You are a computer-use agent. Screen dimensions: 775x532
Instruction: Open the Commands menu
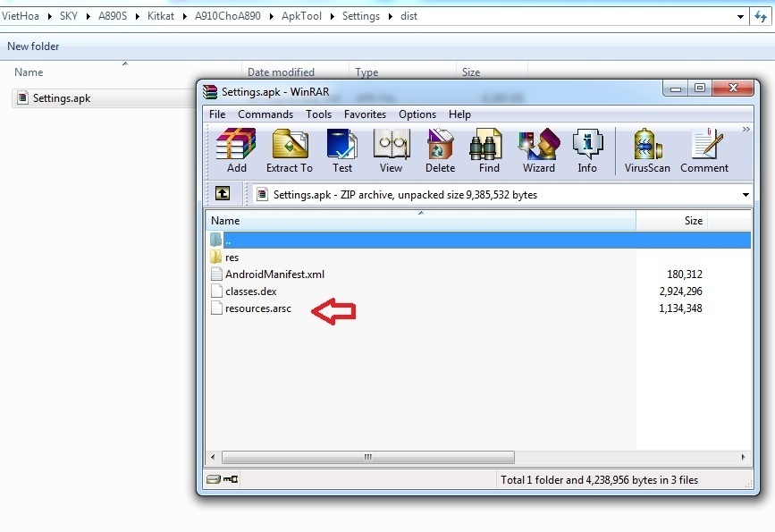pos(265,114)
